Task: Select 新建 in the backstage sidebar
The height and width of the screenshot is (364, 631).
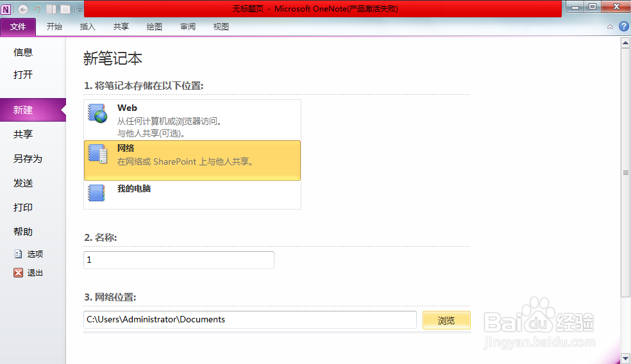Action: tap(33, 110)
